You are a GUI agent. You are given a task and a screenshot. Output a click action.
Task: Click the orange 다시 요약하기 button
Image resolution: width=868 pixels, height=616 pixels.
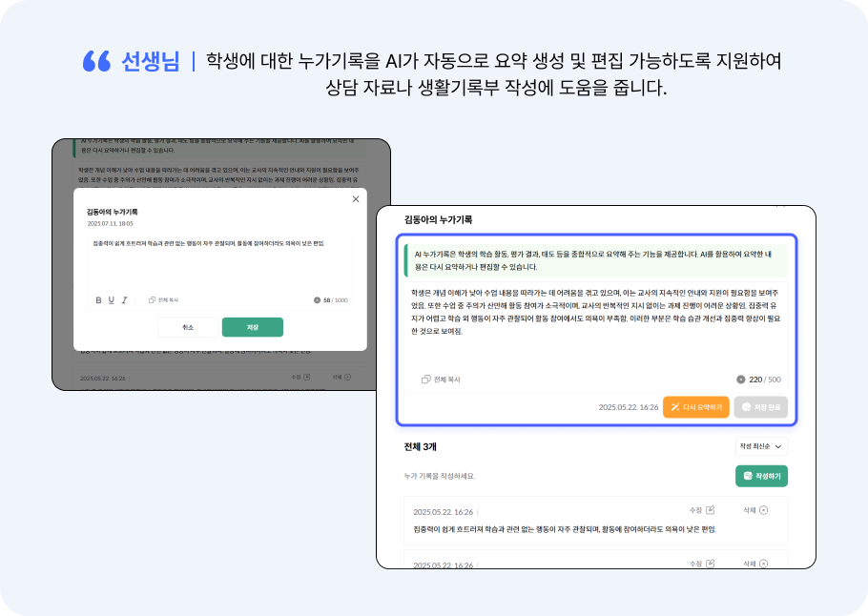pyautogui.click(x=697, y=406)
